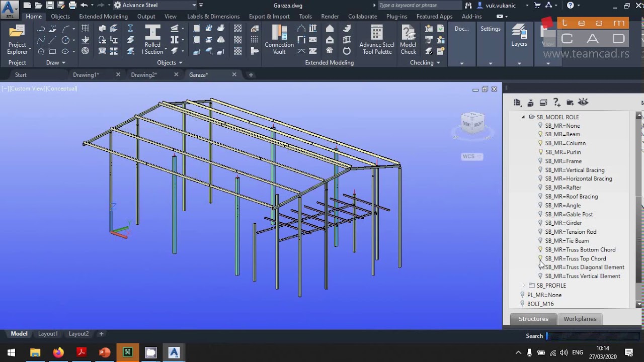Viewport: 644px width, 362px height.
Task: Toggle visibility bulb for SB_MR=Column
Action: (x=540, y=143)
